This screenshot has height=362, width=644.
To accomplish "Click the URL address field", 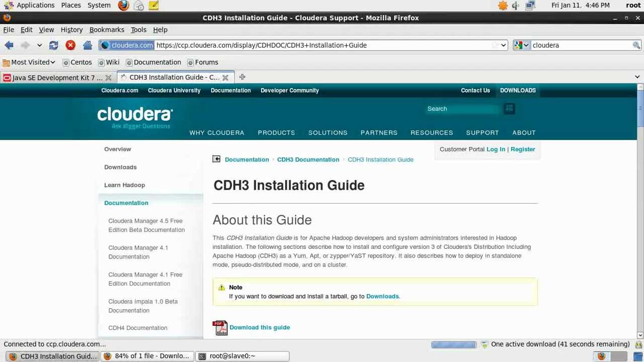I will point(322,45).
